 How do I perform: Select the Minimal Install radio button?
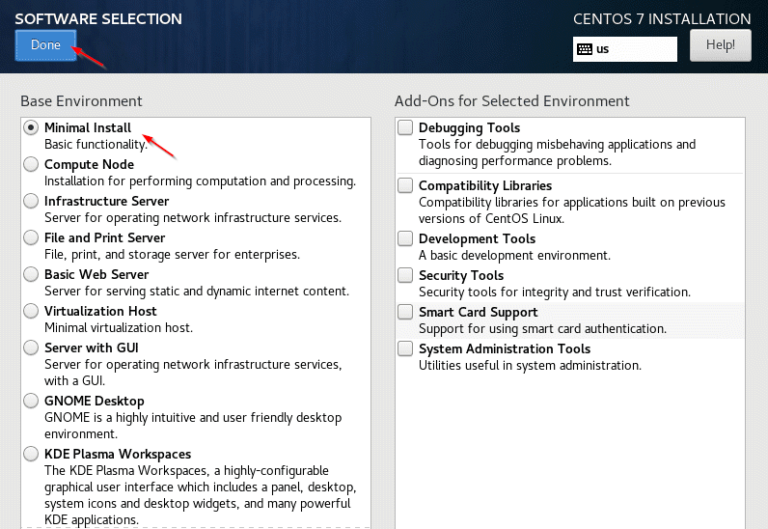31,128
